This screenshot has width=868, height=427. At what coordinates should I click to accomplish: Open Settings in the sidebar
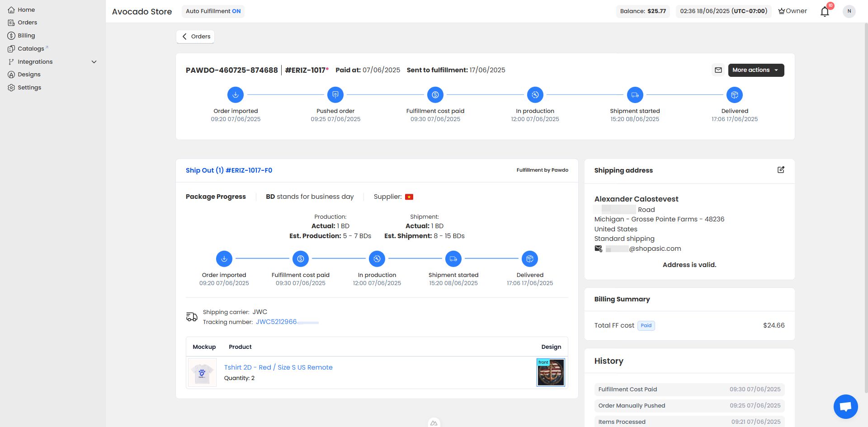[x=24, y=87]
